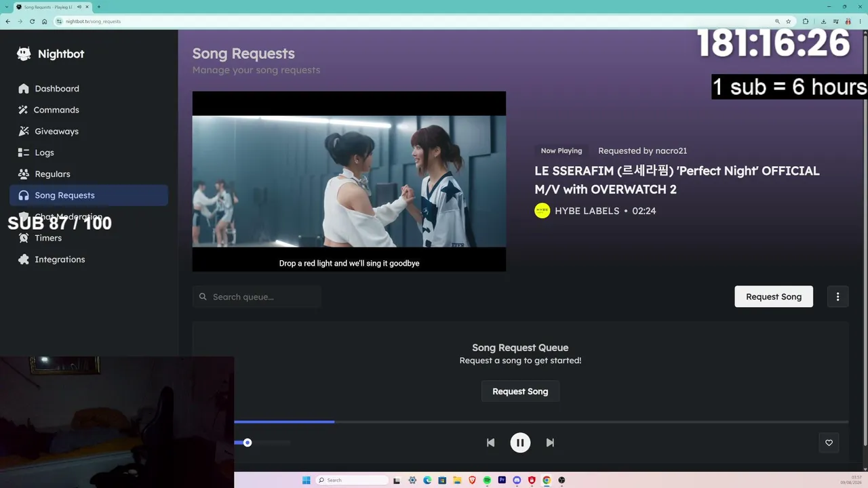This screenshot has width=868, height=488.
Task: Click the Chrome profile avatar
Action: click(x=848, y=21)
